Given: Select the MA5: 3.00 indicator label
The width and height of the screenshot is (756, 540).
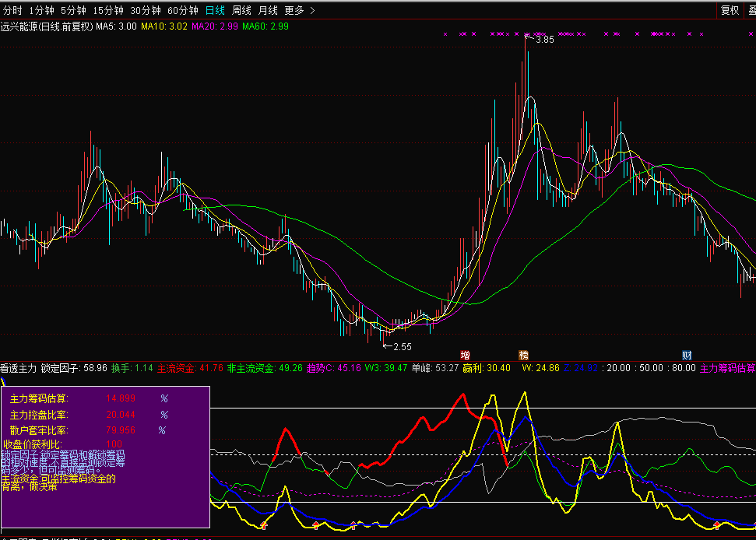Looking at the screenshot, I should pos(116,26).
